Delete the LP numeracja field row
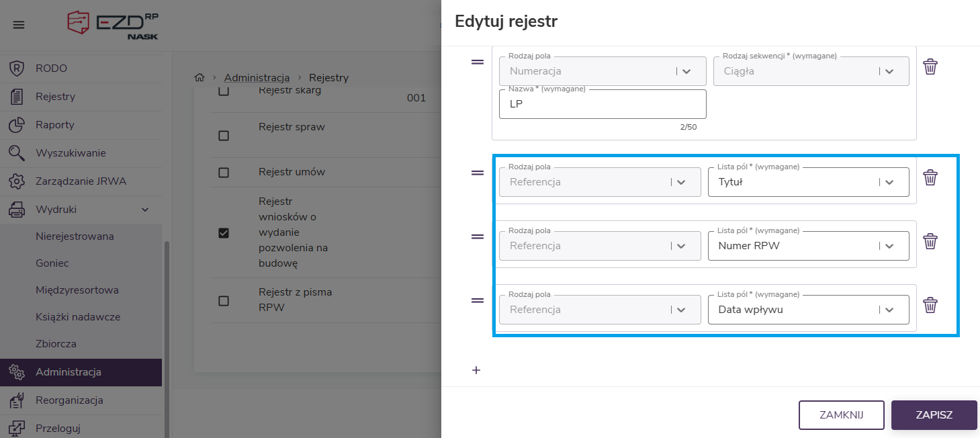Image resolution: width=980 pixels, height=438 pixels. coord(930,67)
